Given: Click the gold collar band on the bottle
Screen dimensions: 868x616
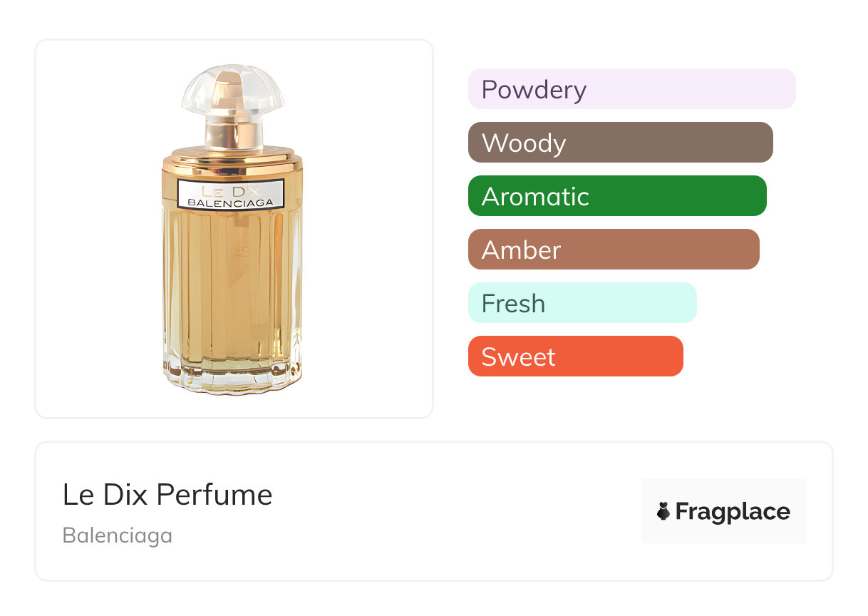Looking at the screenshot, I should coord(232,161).
